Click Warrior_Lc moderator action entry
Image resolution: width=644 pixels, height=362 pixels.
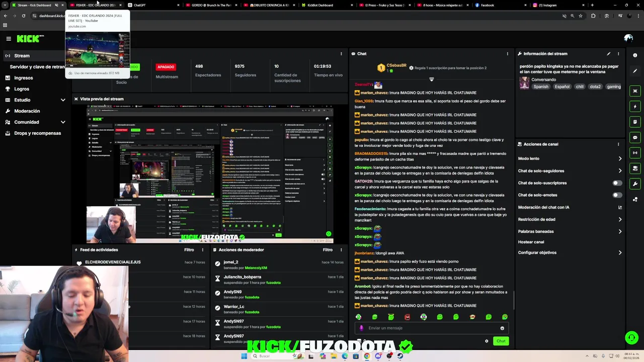click(x=279, y=309)
